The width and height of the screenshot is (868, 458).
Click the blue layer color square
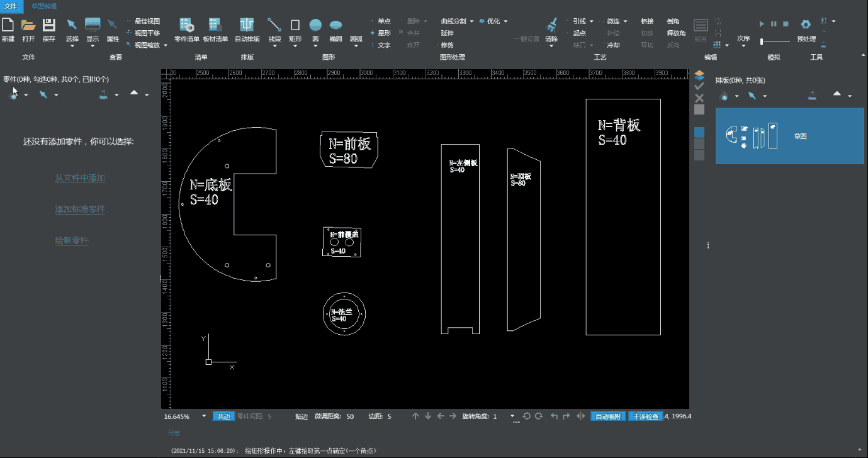click(699, 132)
